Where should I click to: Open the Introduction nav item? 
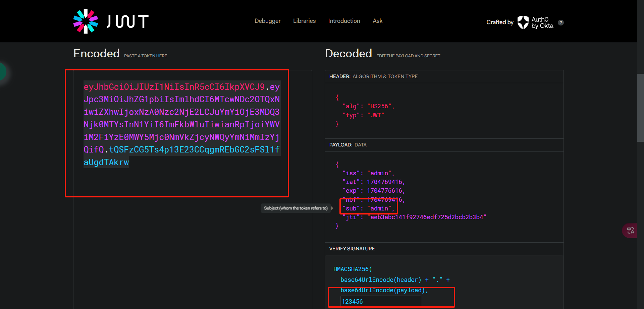pyautogui.click(x=344, y=21)
